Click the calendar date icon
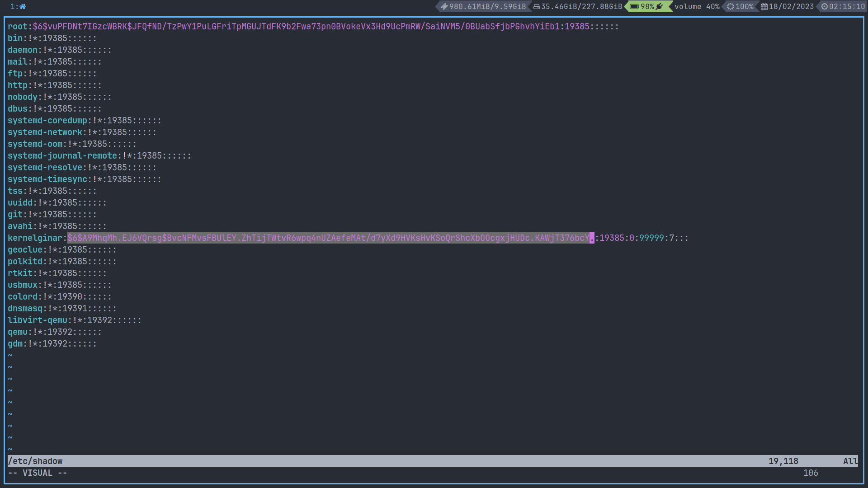Viewport: 868px width, 488px height. coord(764,7)
